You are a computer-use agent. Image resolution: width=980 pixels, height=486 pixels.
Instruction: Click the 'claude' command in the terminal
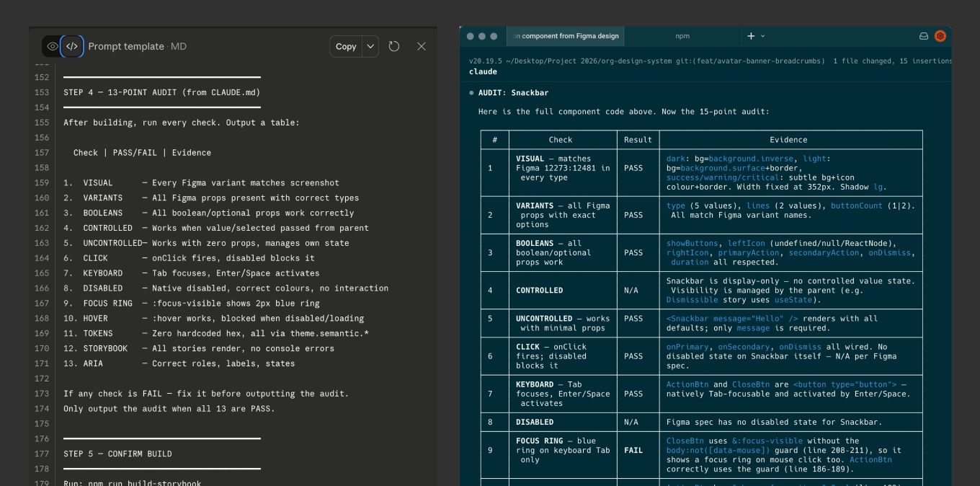point(483,72)
